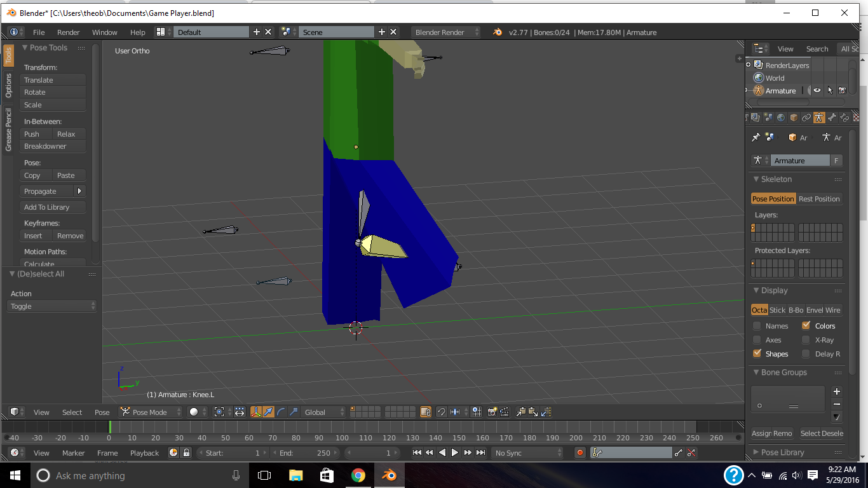
Task: Open the Help menu
Action: (138, 32)
